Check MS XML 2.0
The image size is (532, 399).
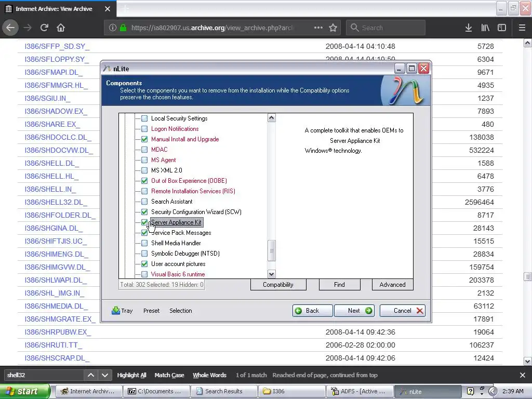pyautogui.click(x=144, y=170)
